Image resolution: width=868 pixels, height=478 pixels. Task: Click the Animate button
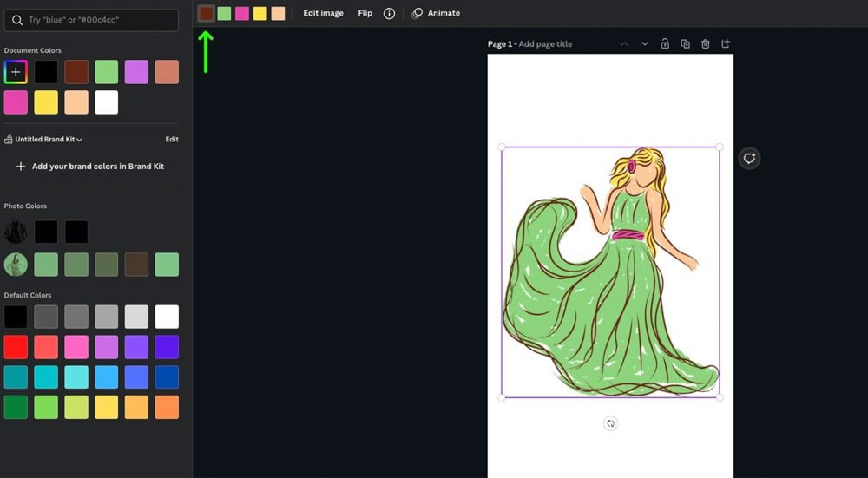click(436, 14)
